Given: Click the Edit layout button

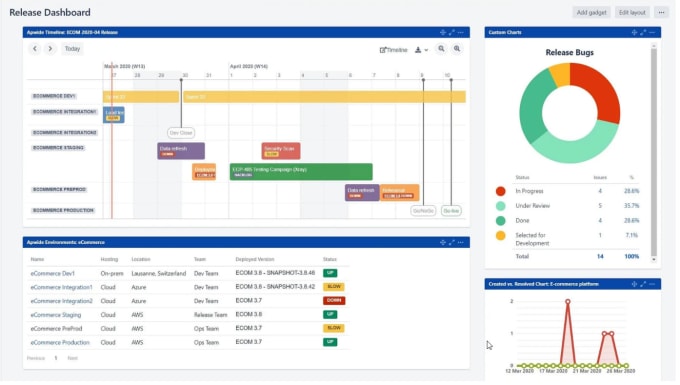Looking at the screenshot, I should 632,13.
